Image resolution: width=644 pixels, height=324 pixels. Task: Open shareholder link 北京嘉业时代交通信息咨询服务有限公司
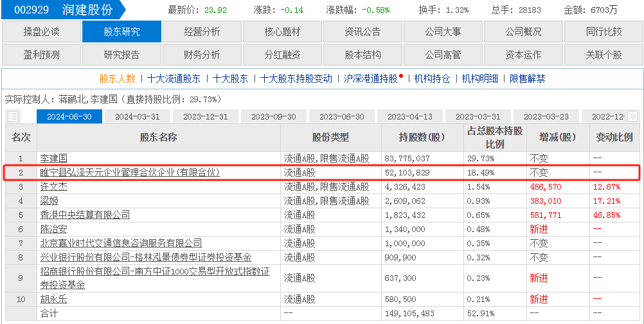click(121, 243)
